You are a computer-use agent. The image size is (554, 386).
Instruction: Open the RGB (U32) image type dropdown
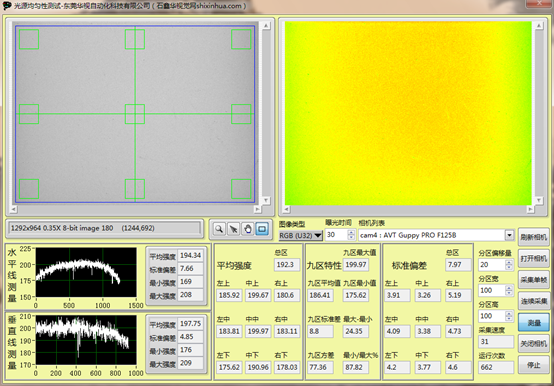[300, 235]
